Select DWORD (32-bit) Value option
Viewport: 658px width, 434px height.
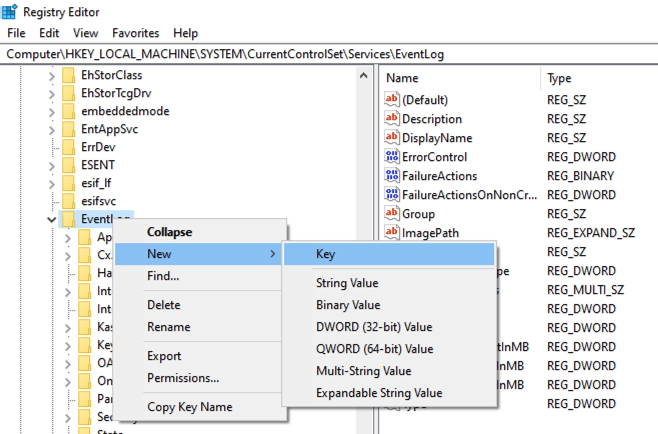374,326
